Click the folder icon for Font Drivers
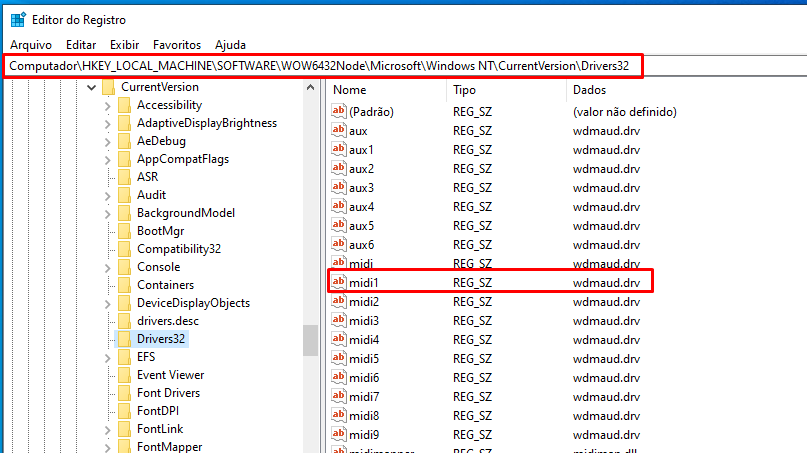This screenshot has height=453, width=807. point(124,393)
